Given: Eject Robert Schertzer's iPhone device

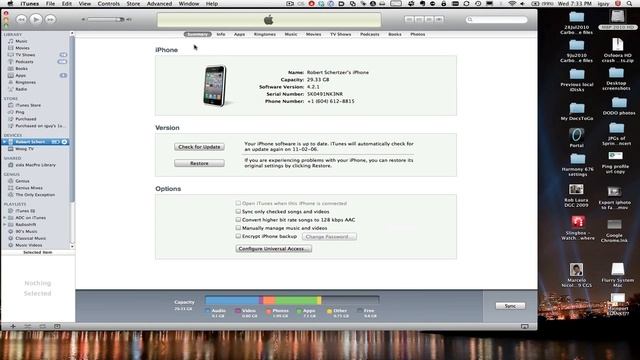Looking at the screenshot, I should pos(64,142).
